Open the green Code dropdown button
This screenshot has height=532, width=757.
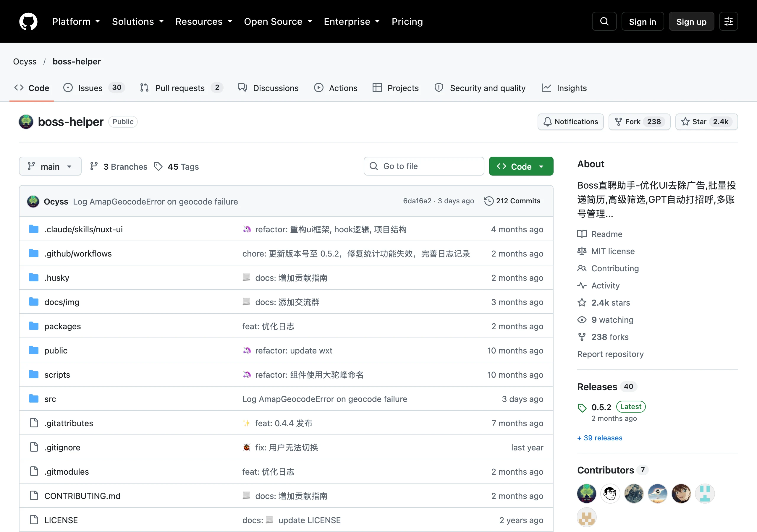click(521, 166)
